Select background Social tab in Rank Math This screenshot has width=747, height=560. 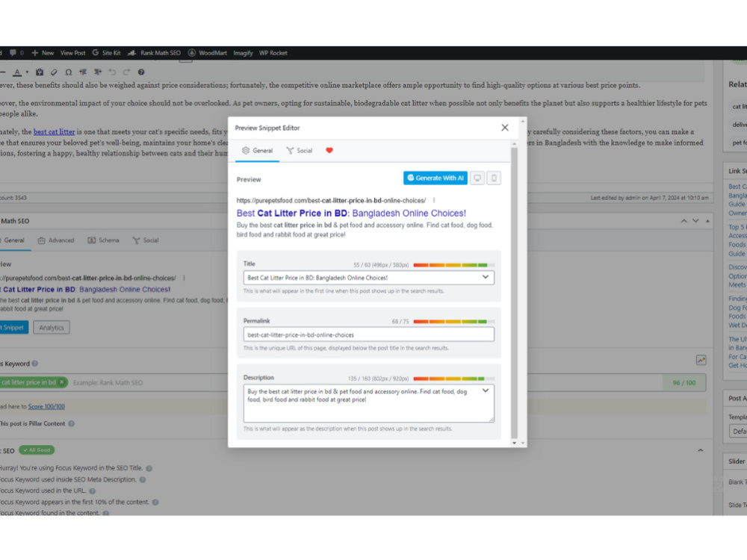[x=146, y=240]
